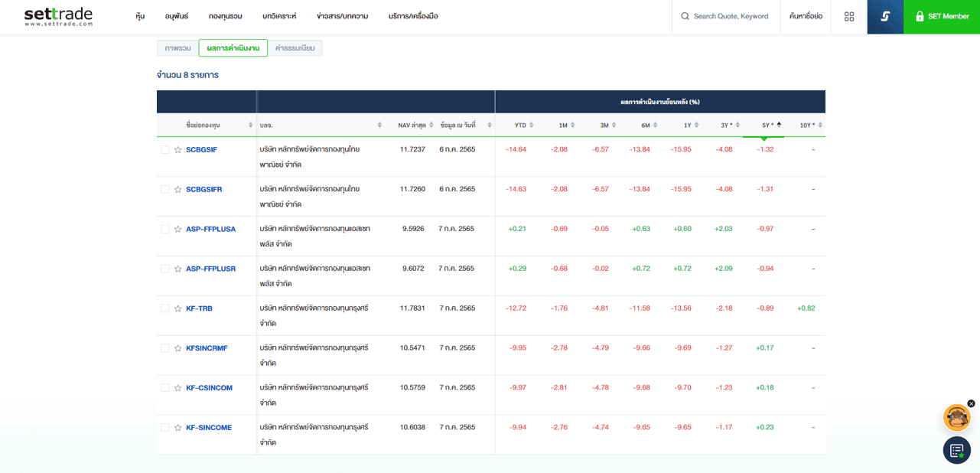
Task: Click the settrade logo
Action: [x=58, y=16]
